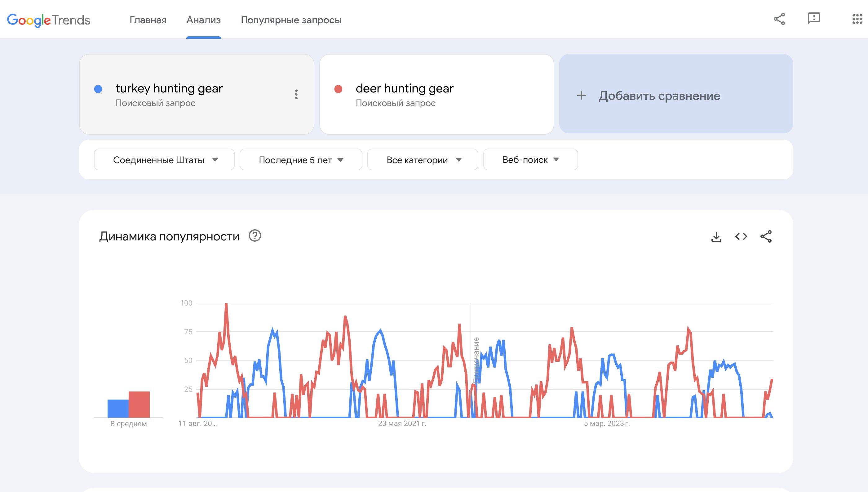Image resolution: width=868 pixels, height=492 pixels.
Task: Open the Google apps grid icon
Action: pos(857,19)
